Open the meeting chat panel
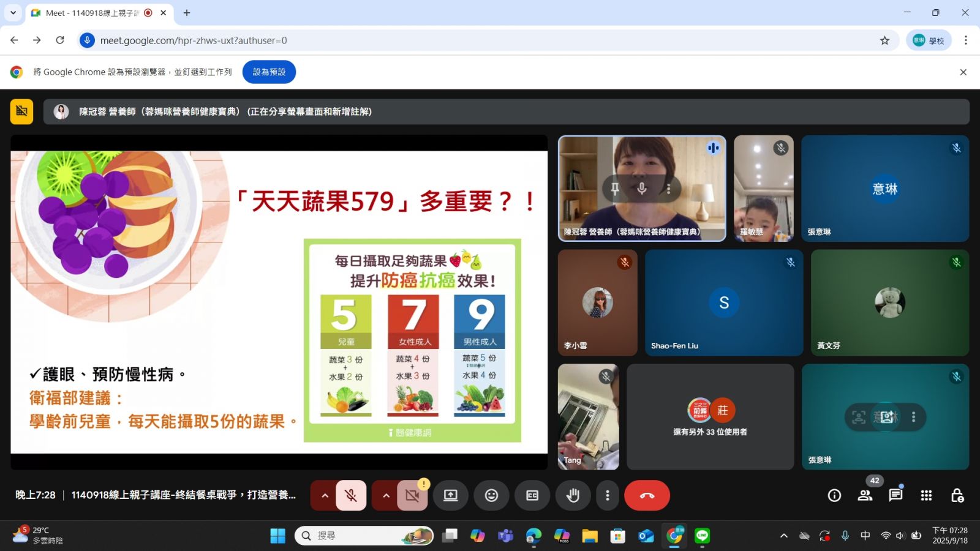 coord(895,495)
